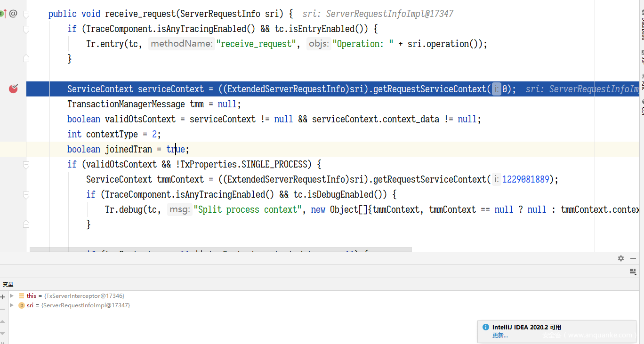
Task: Expand the 'sri' variable node
Action: tap(12, 305)
